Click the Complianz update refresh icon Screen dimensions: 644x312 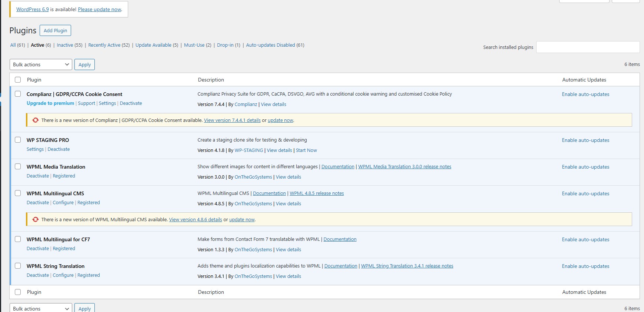[x=36, y=120]
